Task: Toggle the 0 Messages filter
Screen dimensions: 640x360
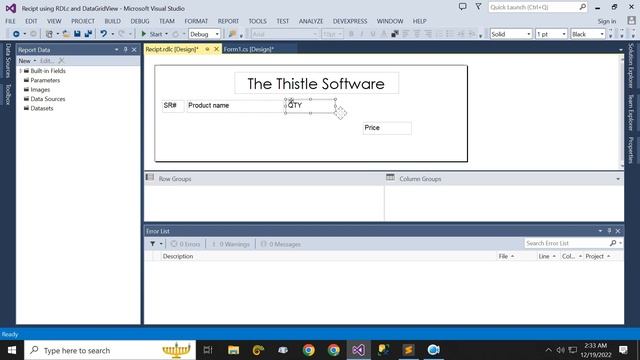Action: click(x=281, y=244)
